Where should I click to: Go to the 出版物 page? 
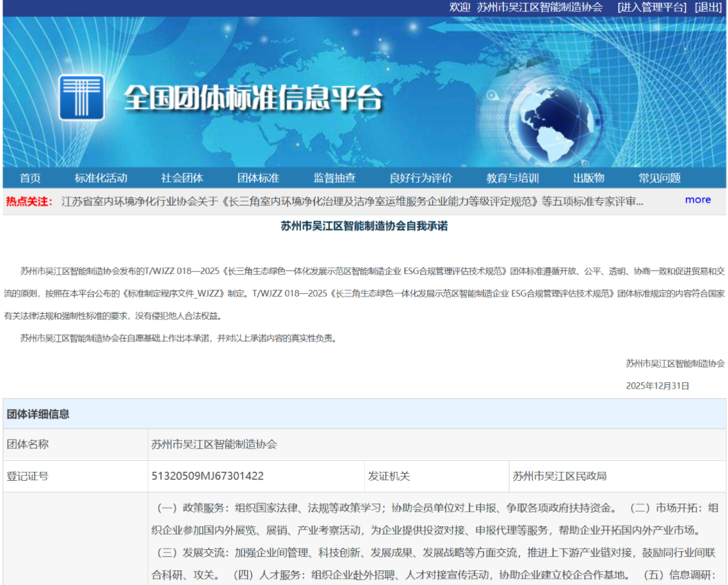(x=589, y=177)
